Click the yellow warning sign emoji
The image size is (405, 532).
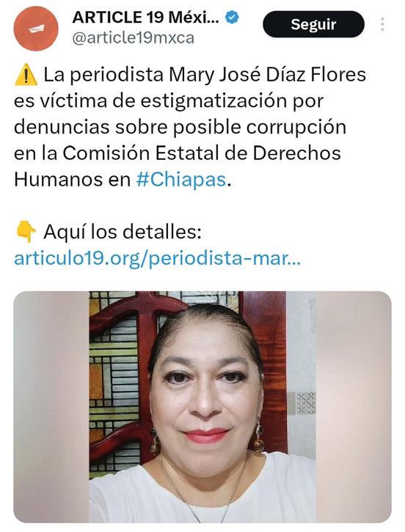[26, 75]
